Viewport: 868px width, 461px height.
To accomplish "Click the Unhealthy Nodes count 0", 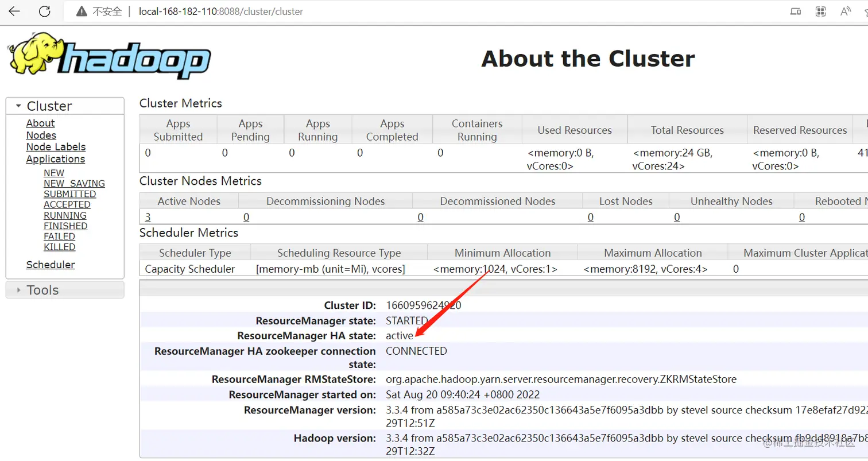I will pos(677,218).
